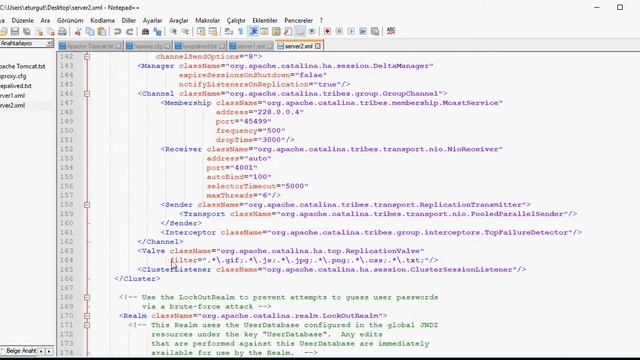Open the Eklentiler menu
640x360 pixels.
pyautogui.click(x=265, y=20)
